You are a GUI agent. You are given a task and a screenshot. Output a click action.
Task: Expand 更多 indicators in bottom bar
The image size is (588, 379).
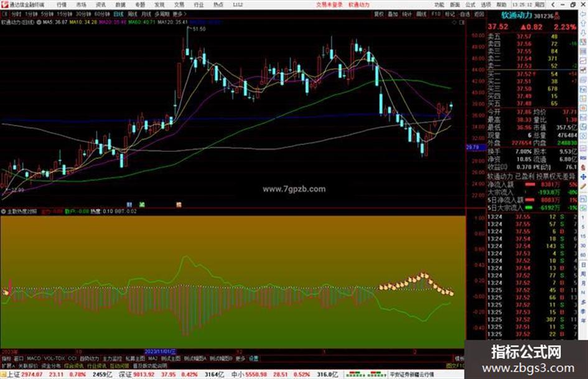pos(240,358)
